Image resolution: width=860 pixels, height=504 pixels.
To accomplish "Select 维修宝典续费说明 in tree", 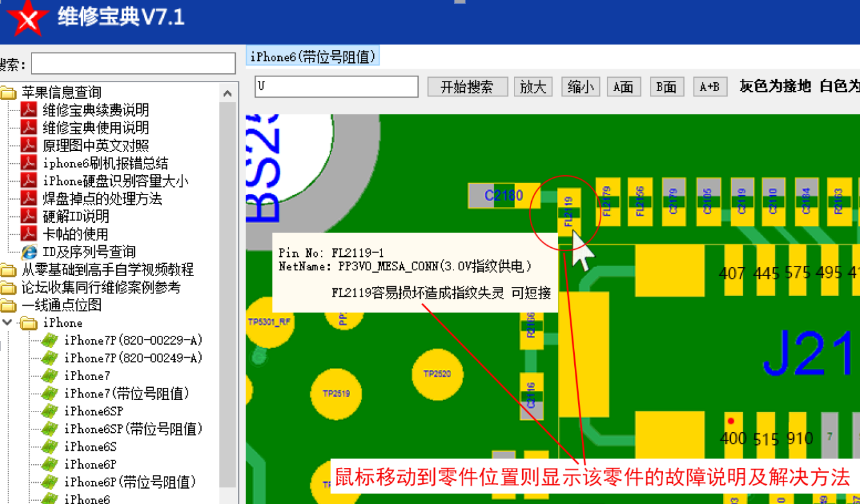I will click(x=96, y=110).
